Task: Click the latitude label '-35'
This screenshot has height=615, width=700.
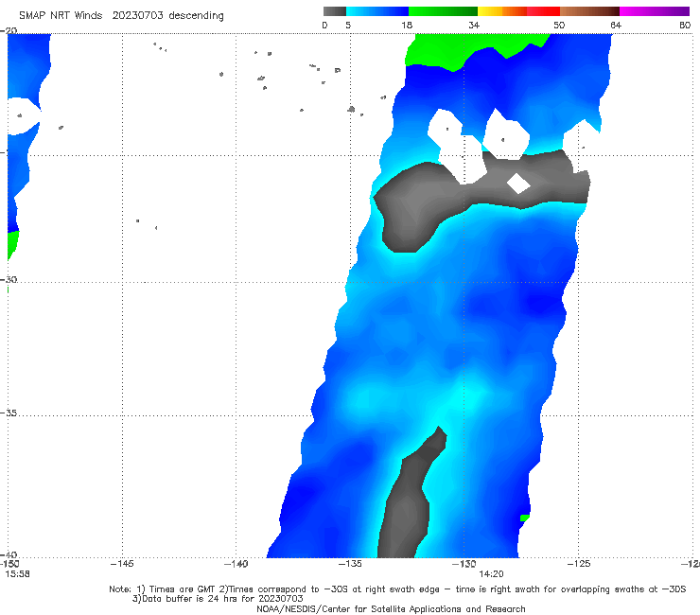Action: tap(9, 413)
